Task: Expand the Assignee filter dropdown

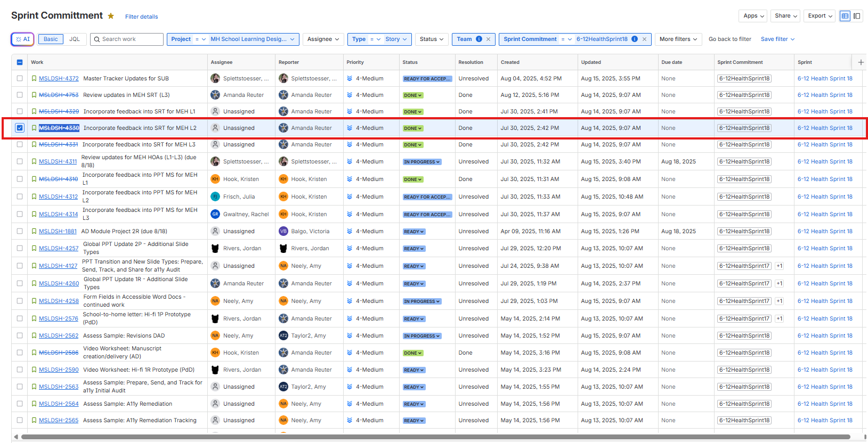Action: pyautogui.click(x=323, y=39)
